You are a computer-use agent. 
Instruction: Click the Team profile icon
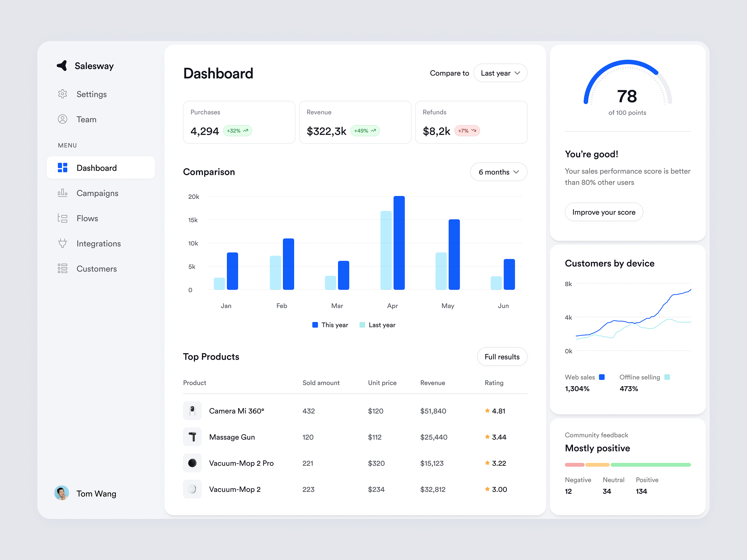point(63,119)
